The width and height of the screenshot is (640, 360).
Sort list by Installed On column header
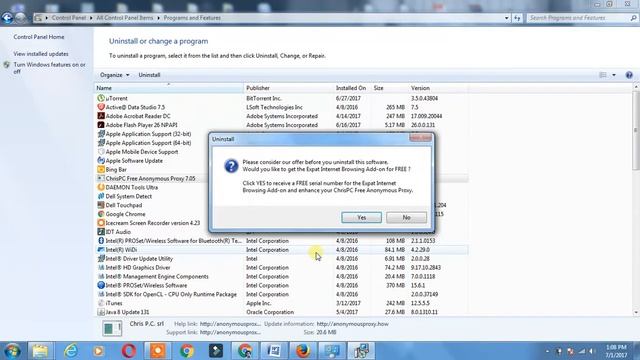[x=352, y=88]
